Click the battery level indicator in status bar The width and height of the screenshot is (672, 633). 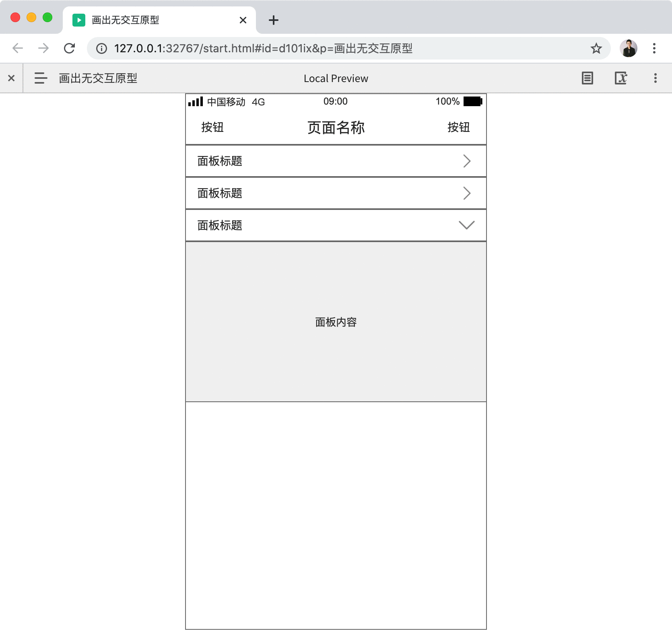[x=473, y=101]
